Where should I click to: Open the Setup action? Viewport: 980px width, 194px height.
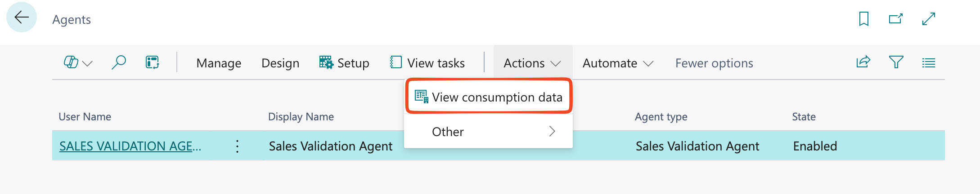click(x=344, y=63)
